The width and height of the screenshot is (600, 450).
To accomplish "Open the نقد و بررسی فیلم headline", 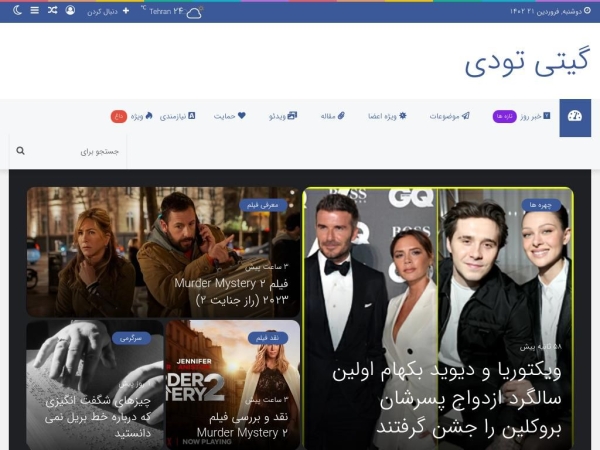I will point(243,425).
